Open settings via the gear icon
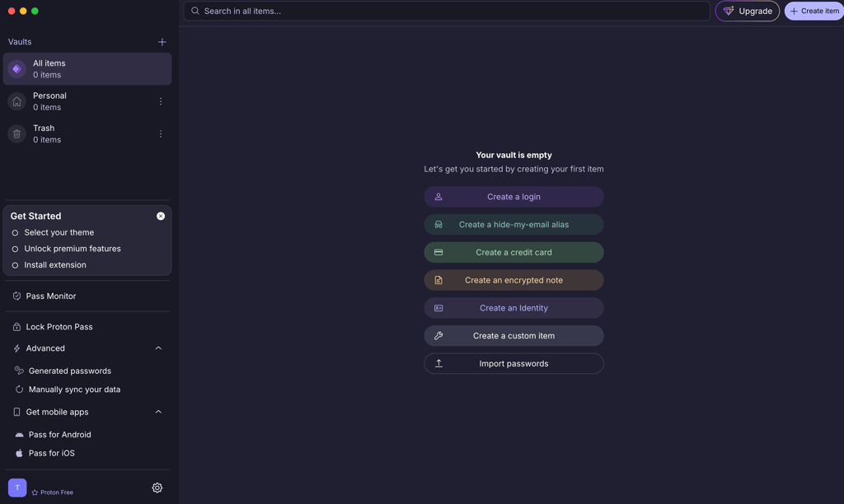 pyautogui.click(x=157, y=488)
